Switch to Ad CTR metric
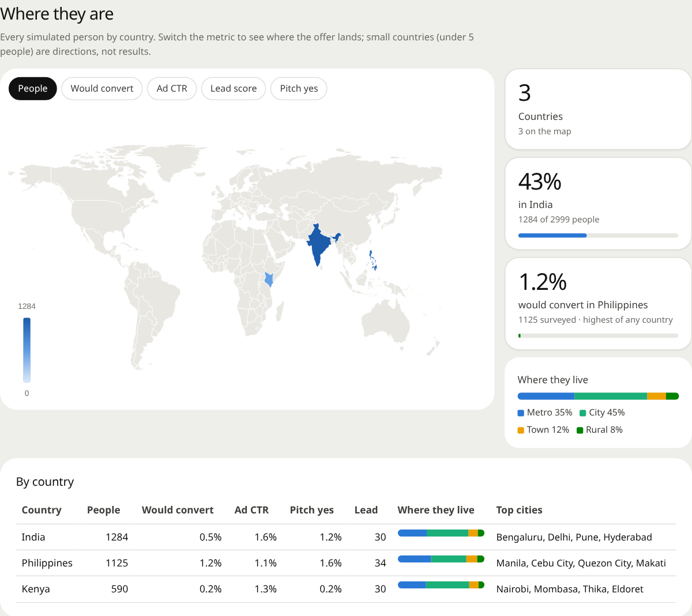Image resolution: width=692 pixels, height=616 pixels. pyautogui.click(x=172, y=88)
